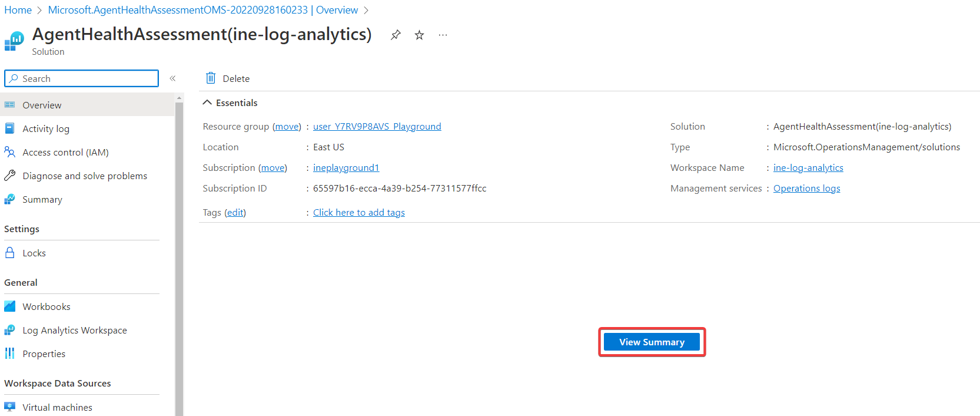Pin the solution to dashboard

(396, 35)
